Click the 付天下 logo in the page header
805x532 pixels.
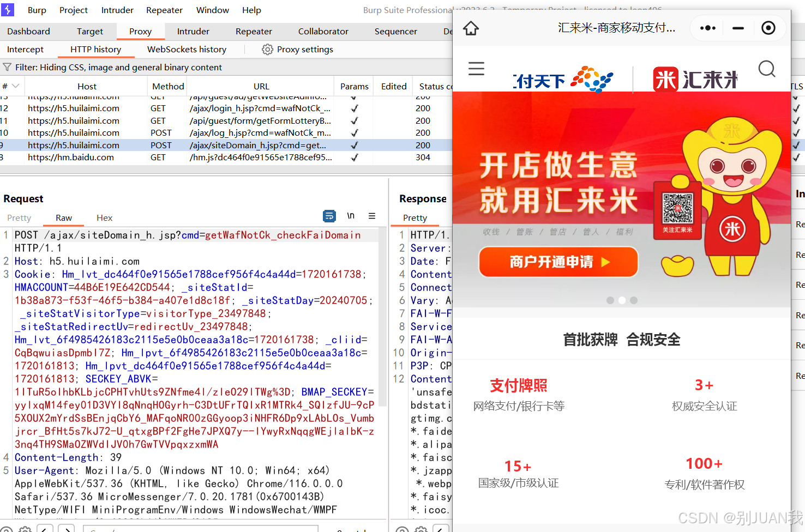[x=564, y=80]
